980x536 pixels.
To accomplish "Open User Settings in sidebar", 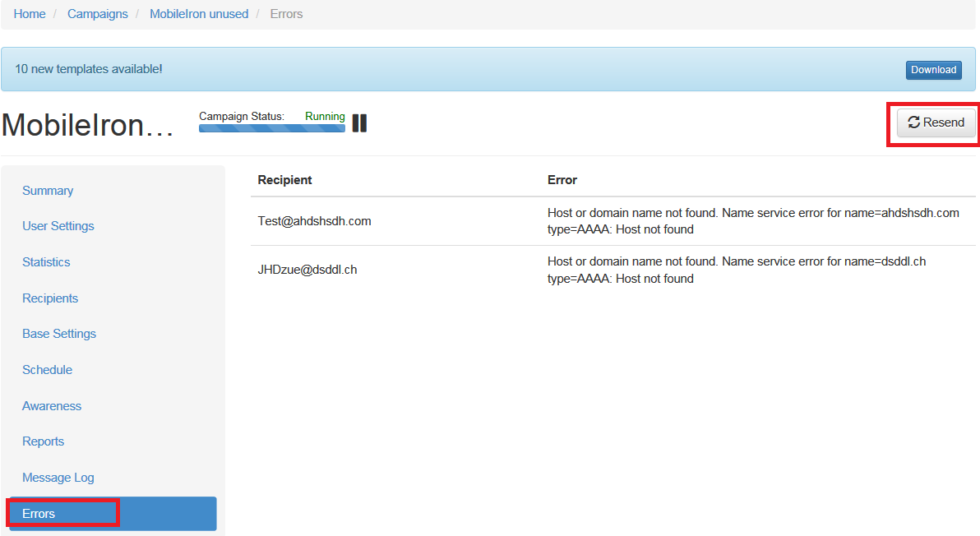I will [x=58, y=226].
